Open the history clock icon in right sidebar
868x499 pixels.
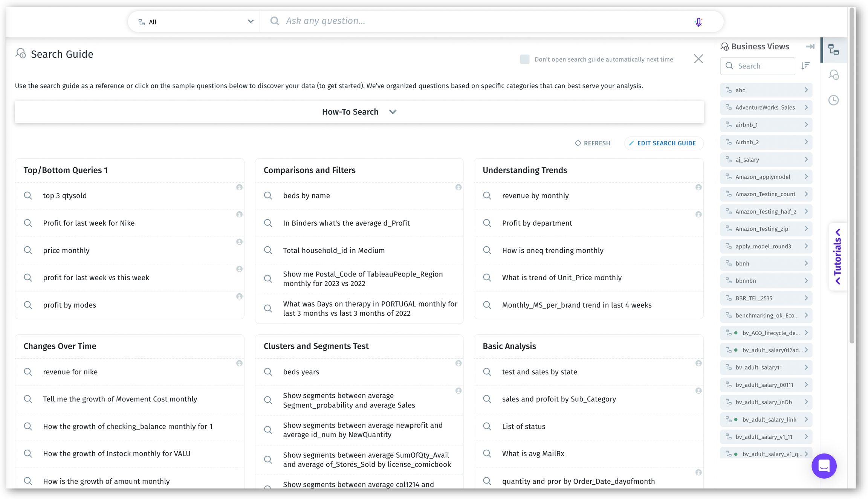pos(833,100)
